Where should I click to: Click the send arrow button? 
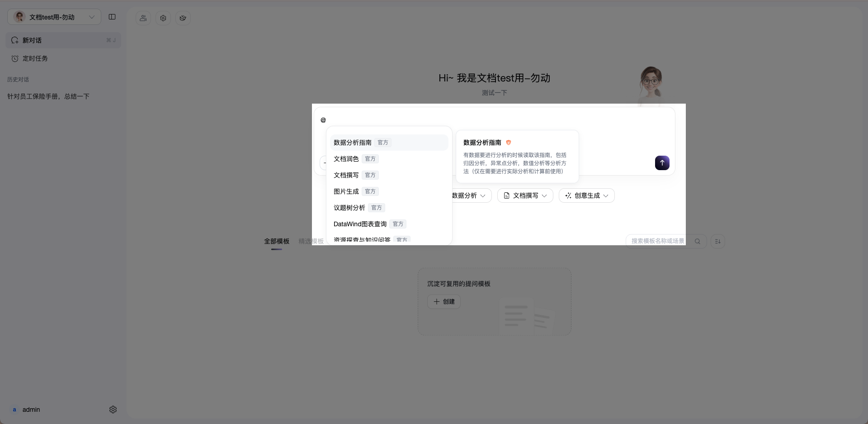(x=662, y=163)
